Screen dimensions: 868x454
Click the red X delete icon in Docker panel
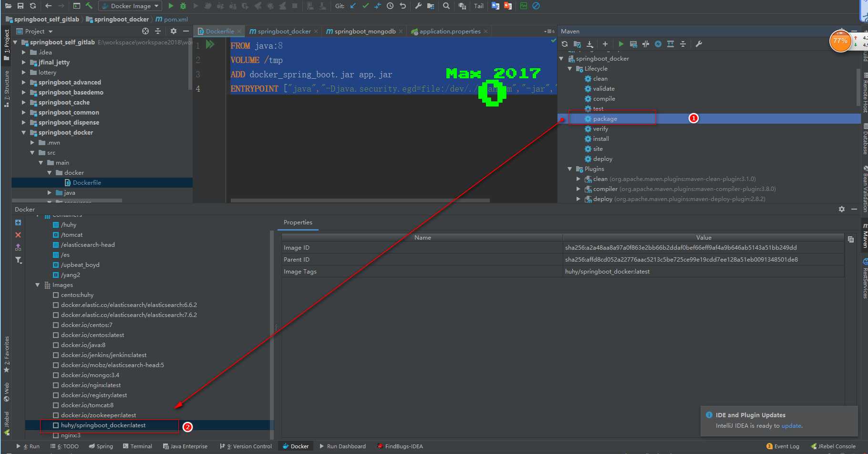click(18, 235)
